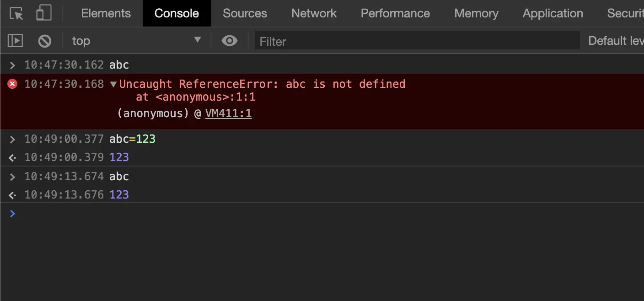This screenshot has height=301, width=644.
Task: Collapse the Uncaught ReferenceError stack trace
Action: click(x=113, y=85)
